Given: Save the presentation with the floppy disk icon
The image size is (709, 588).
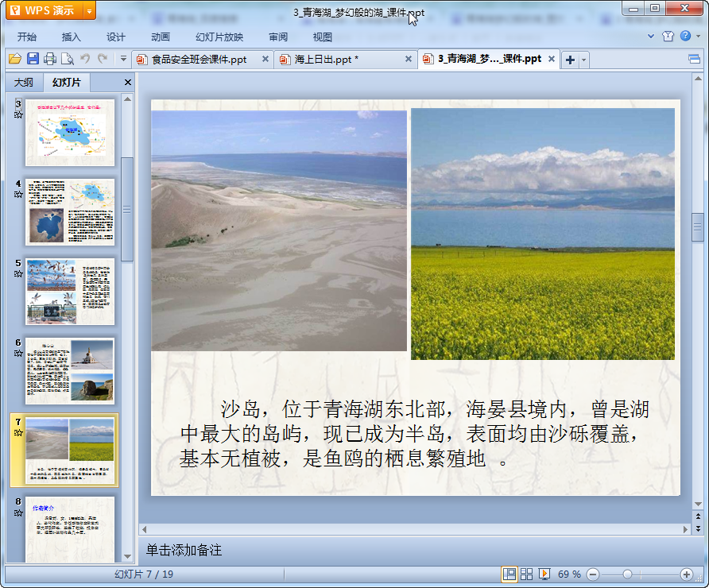Looking at the screenshot, I should tap(33, 59).
